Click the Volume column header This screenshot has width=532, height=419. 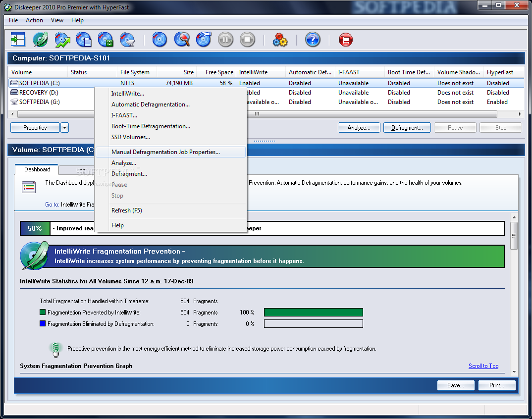point(38,72)
